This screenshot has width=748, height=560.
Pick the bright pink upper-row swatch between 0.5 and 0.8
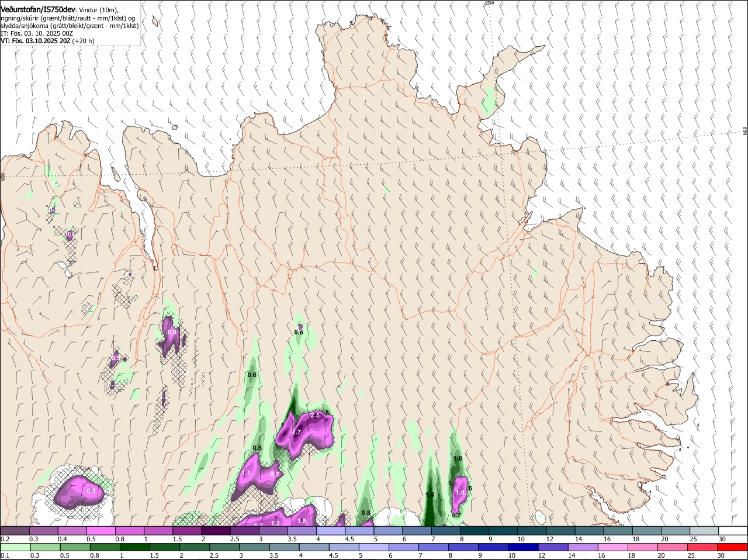pos(101,530)
